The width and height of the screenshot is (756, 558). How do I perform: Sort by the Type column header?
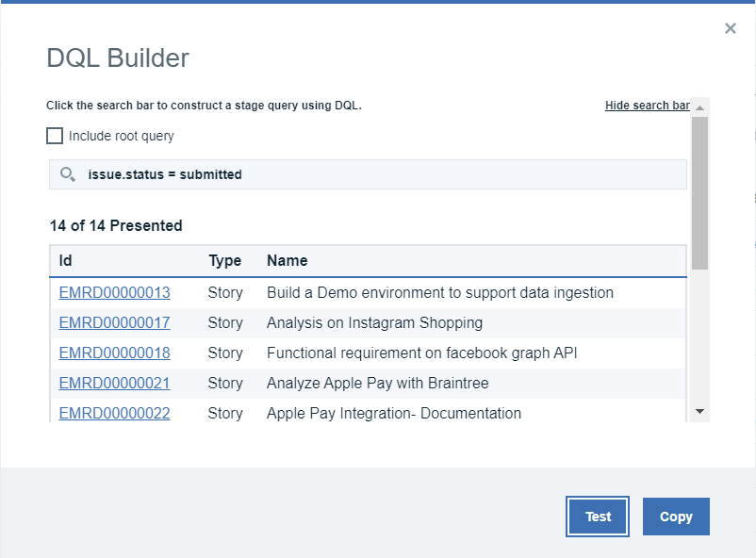225,260
